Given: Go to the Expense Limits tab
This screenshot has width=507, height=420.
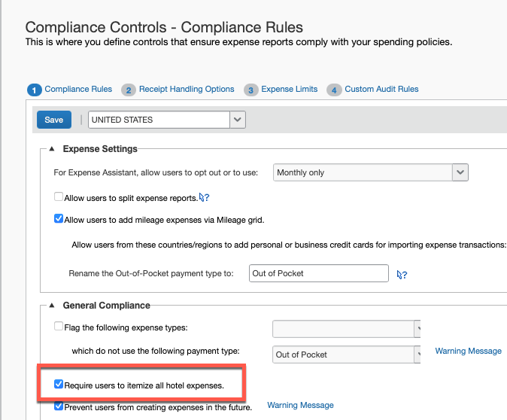Looking at the screenshot, I should [x=289, y=90].
